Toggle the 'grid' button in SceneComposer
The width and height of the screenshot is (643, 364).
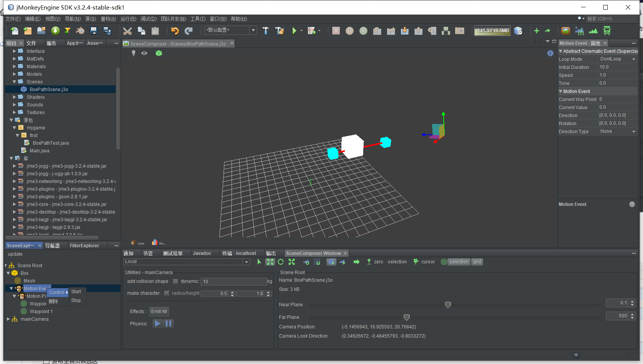point(477,262)
